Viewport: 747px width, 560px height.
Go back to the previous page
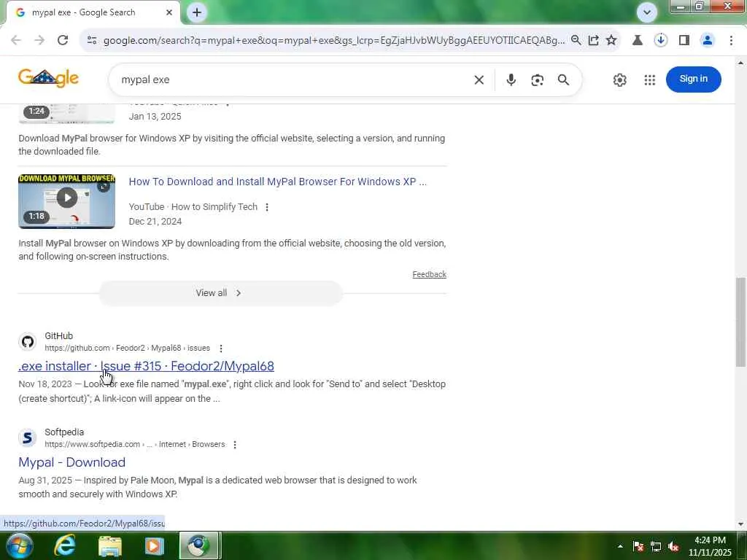click(x=16, y=41)
